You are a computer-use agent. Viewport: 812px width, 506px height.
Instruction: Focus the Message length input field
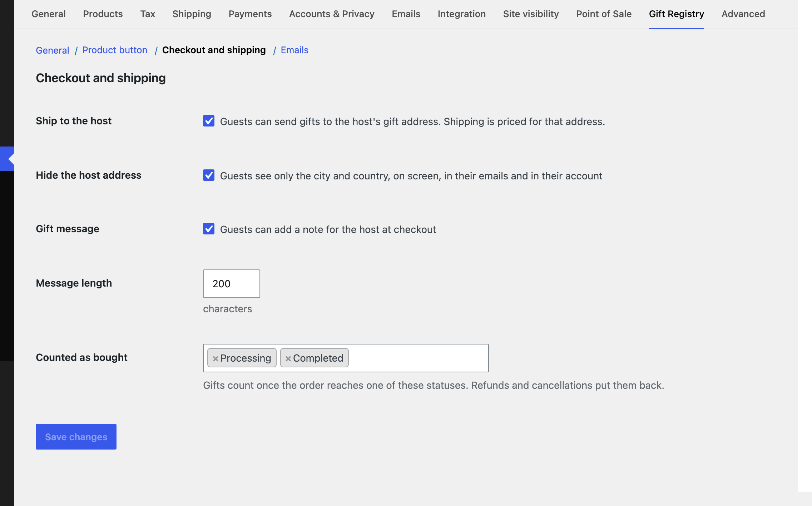(232, 284)
